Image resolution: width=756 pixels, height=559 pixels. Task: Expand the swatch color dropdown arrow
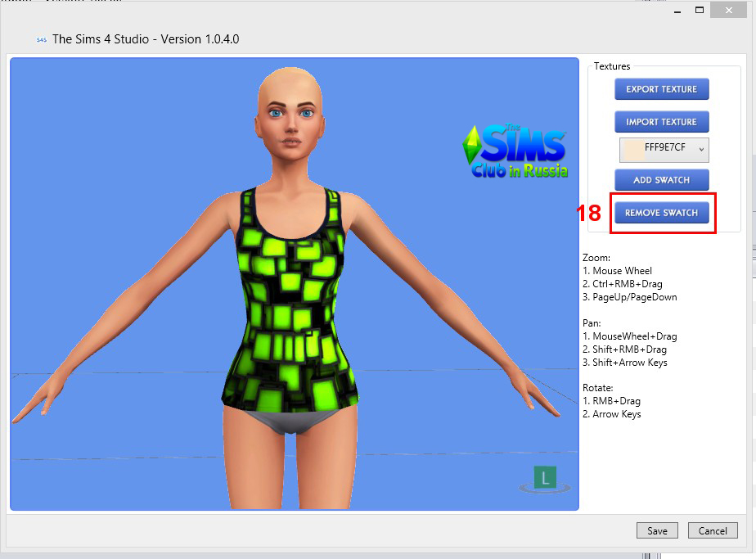tap(700, 150)
